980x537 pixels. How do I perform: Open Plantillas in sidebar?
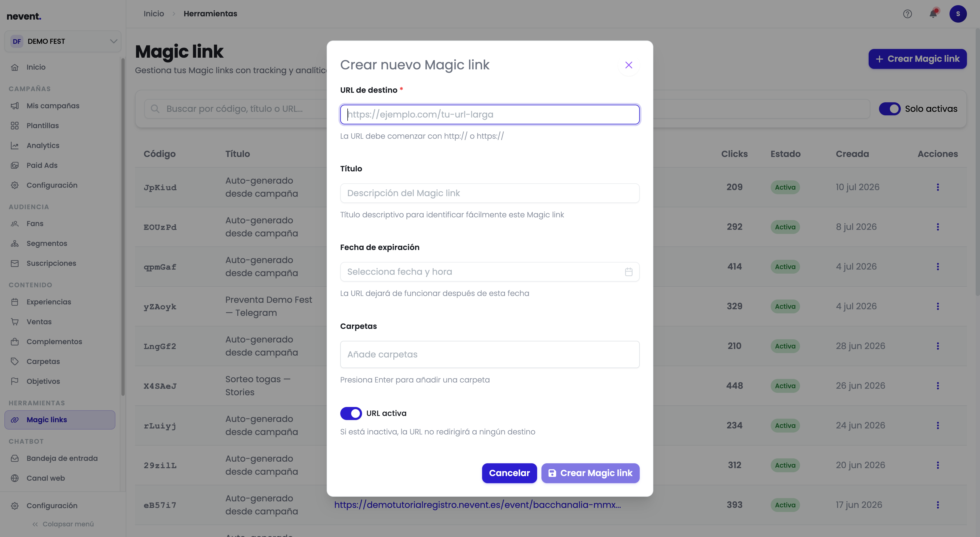click(60, 125)
